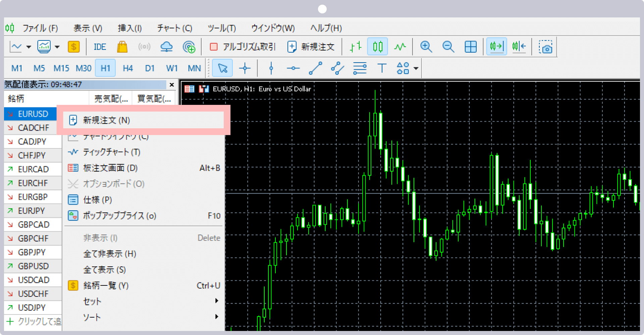
Task: Click the dollar symbols icon in toolbar
Action: (73, 47)
